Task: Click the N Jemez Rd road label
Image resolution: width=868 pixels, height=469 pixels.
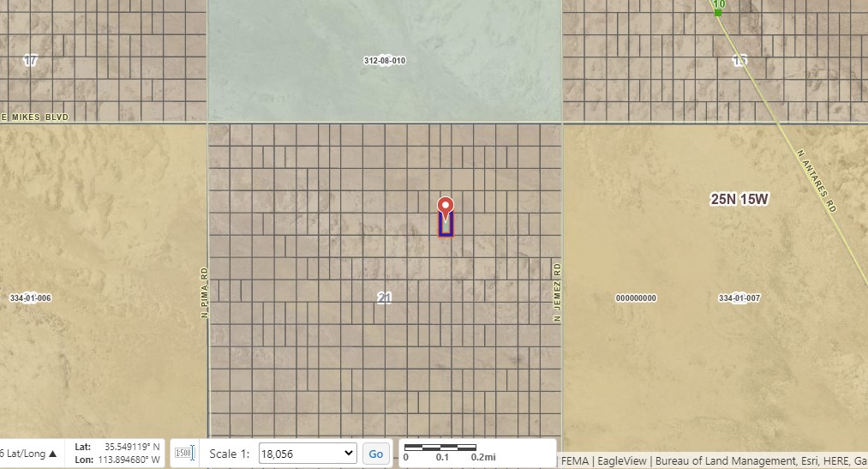Action: point(556,290)
